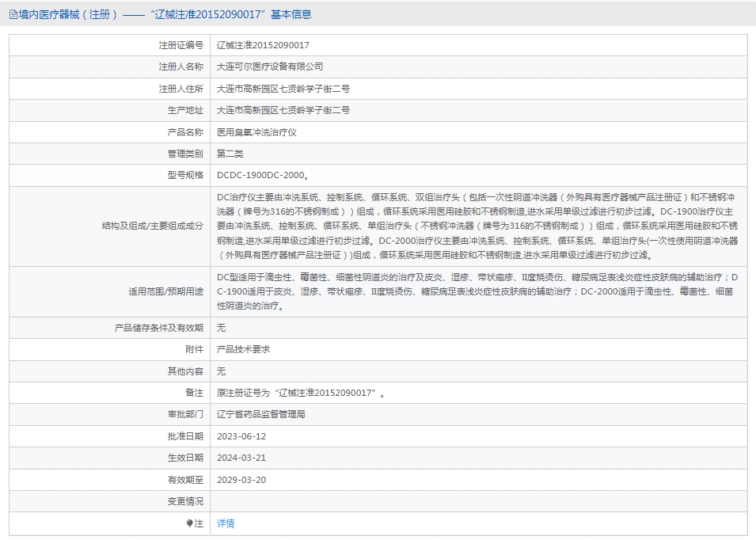Click the 结构及组成/主要组成成分 row label
Viewport: 756px width, 540px height.
pos(153,226)
